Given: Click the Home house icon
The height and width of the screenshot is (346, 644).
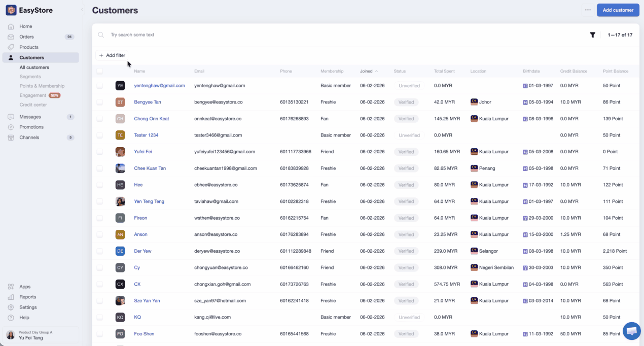Looking at the screenshot, I should 11,26.
